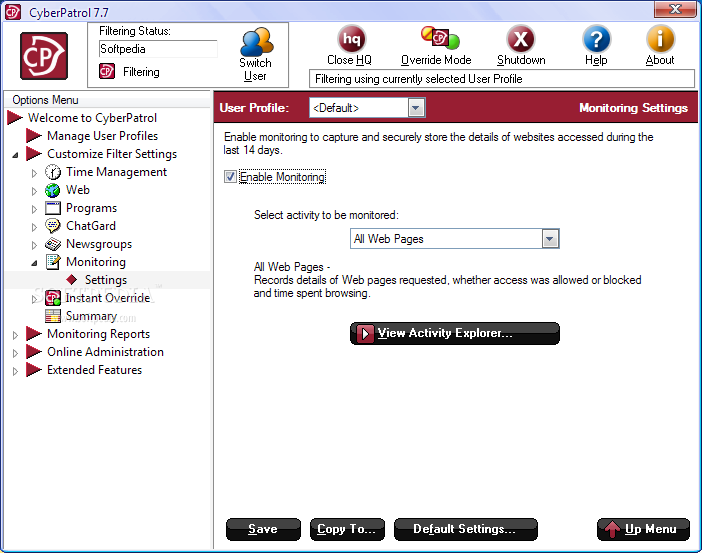Click the Programs window icon
The height and width of the screenshot is (553, 702).
[x=53, y=208]
